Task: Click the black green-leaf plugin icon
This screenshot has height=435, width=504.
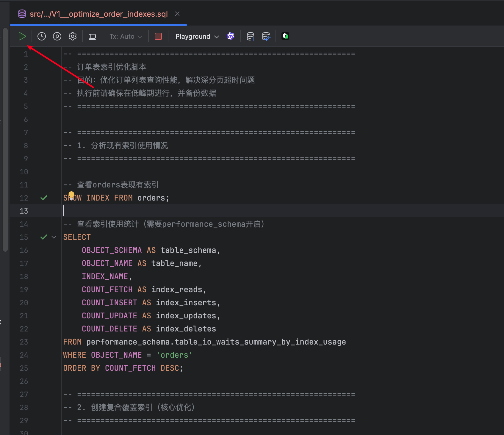Action: pos(285,36)
